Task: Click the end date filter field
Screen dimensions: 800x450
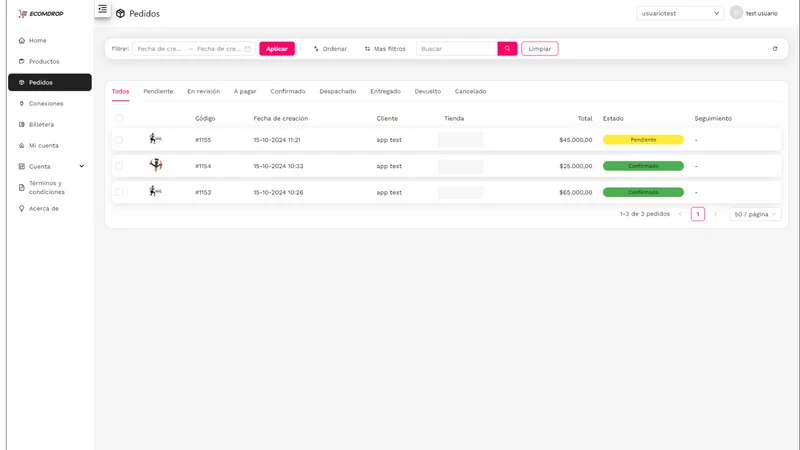Action: click(218, 49)
